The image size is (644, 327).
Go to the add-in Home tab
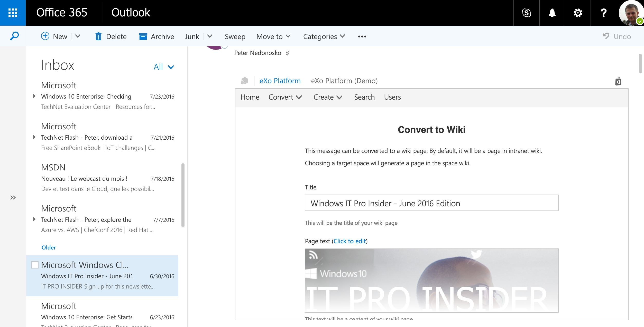click(x=250, y=97)
